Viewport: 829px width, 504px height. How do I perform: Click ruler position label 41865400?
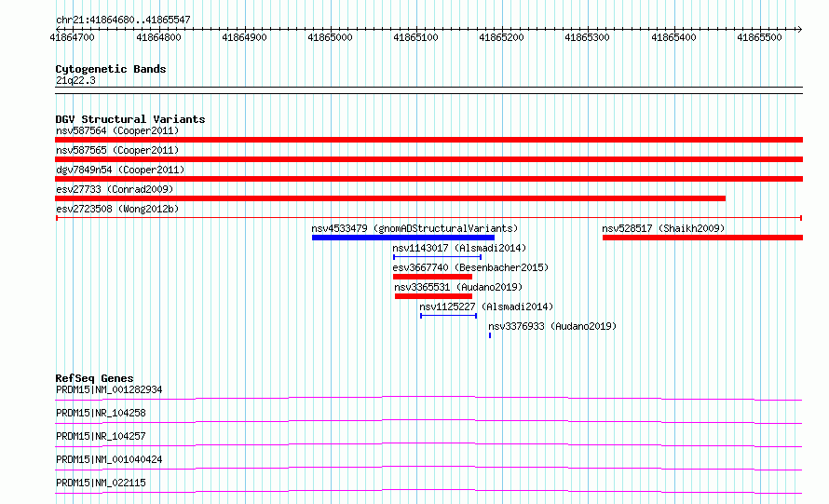click(673, 37)
